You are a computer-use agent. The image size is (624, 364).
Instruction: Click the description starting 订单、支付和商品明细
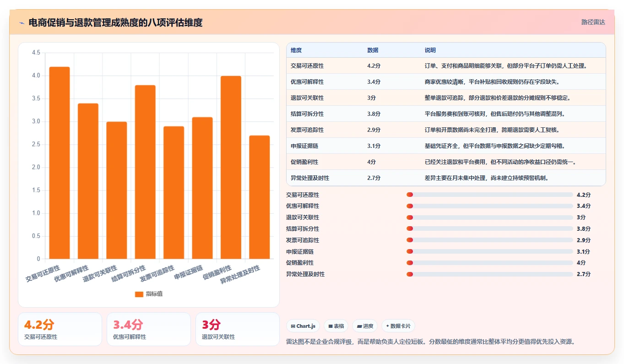506,66
